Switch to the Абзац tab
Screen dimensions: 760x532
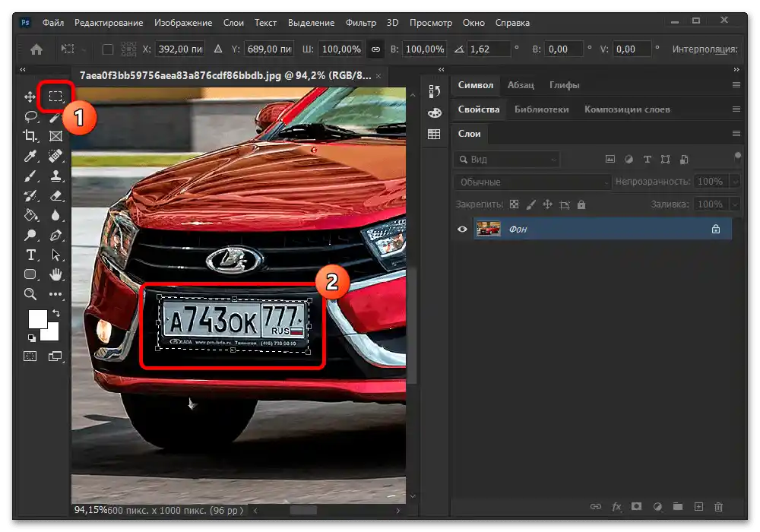(521, 85)
